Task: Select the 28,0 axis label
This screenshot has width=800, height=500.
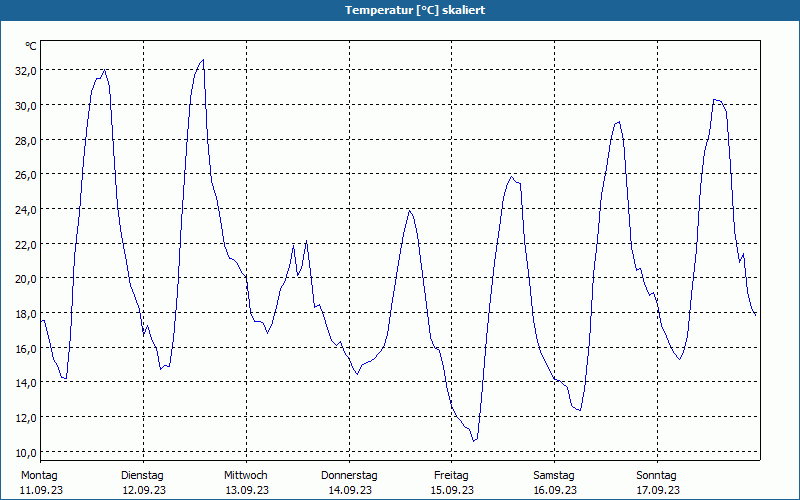Action: pyautogui.click(x=26, y=140)
